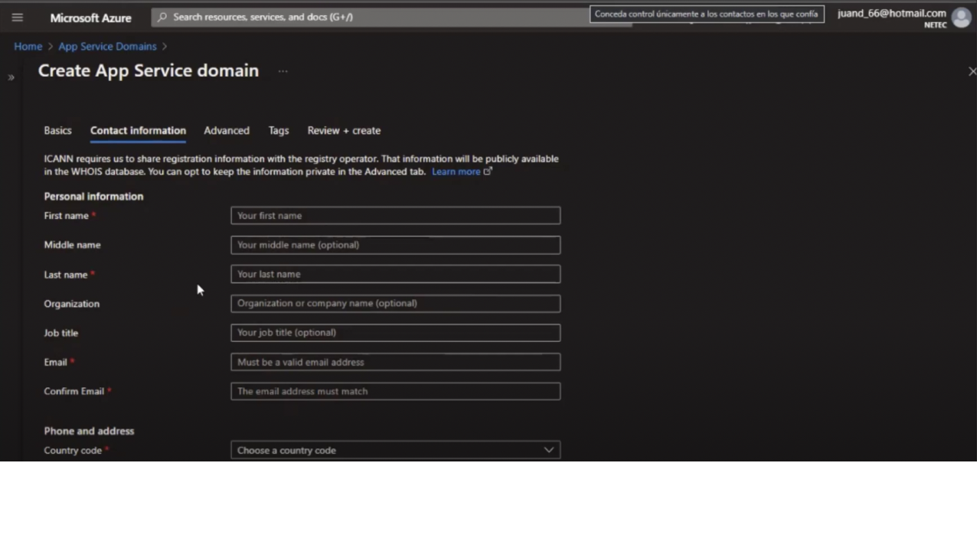Go to App Service Domains breadcrumb
This screenshot has width=980, height=551.
[107, 46]
